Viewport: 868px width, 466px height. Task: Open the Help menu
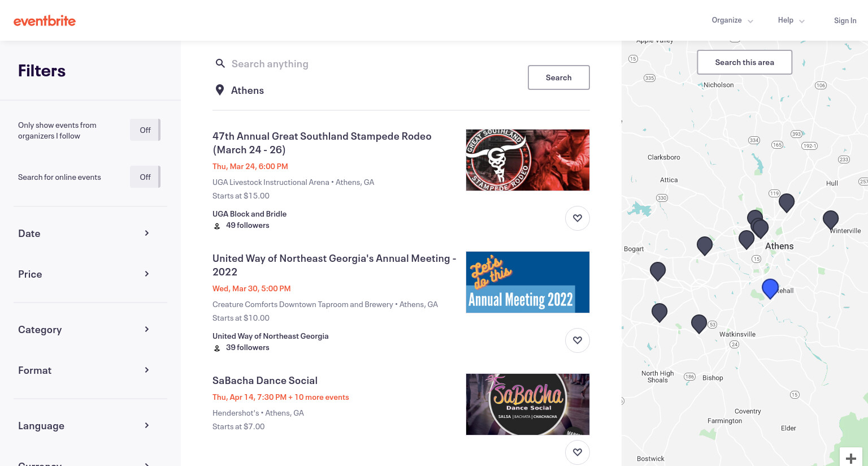[791, 20]
